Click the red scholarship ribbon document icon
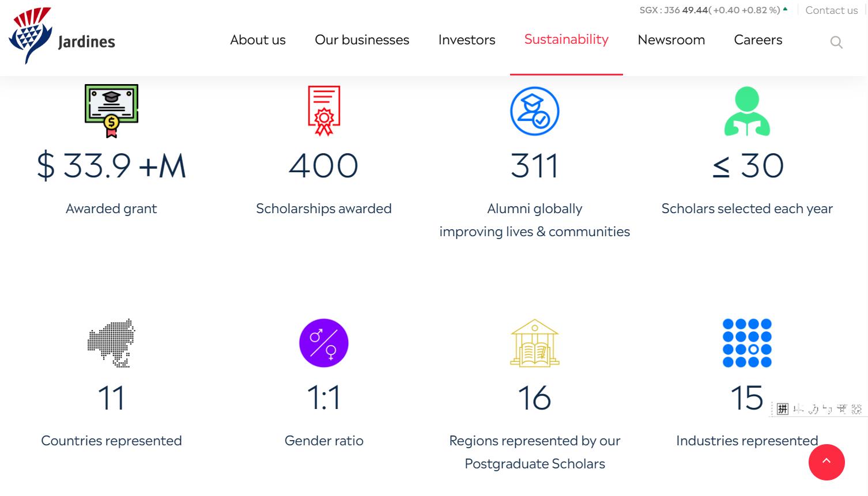The height and width of the screenshot is (496, 868). click(x=324, y=111)
